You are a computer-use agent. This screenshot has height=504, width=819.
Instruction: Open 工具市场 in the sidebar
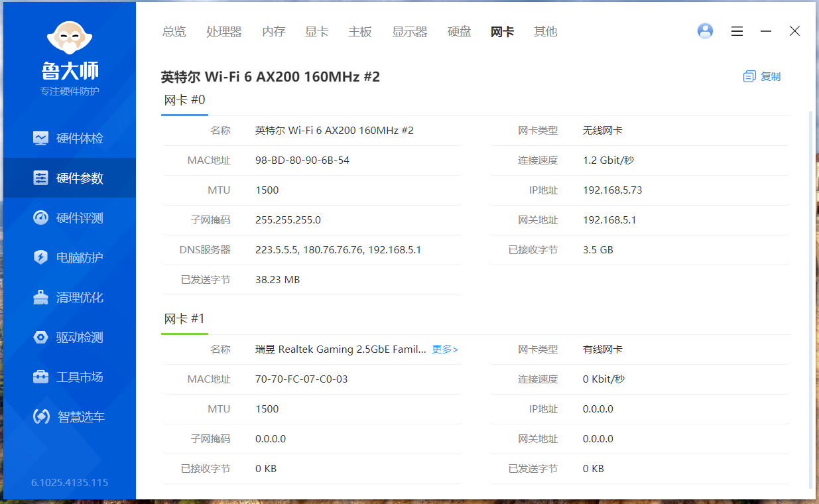(69, 377)
